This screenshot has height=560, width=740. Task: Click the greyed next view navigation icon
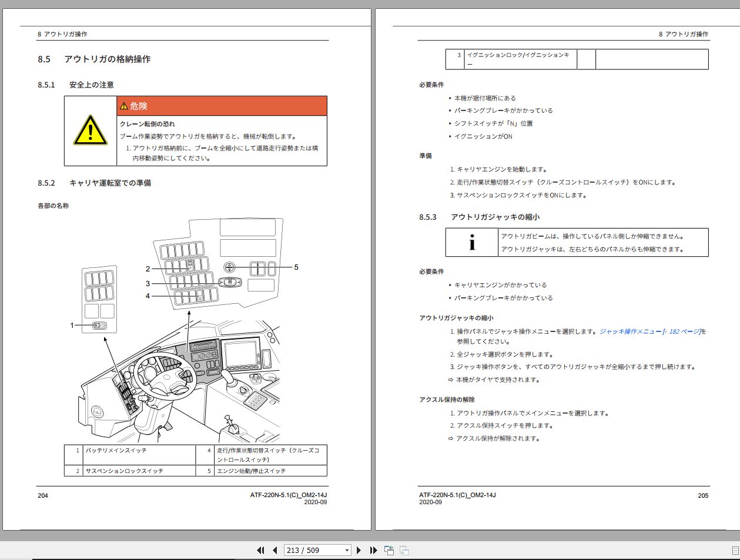(404, 551)
